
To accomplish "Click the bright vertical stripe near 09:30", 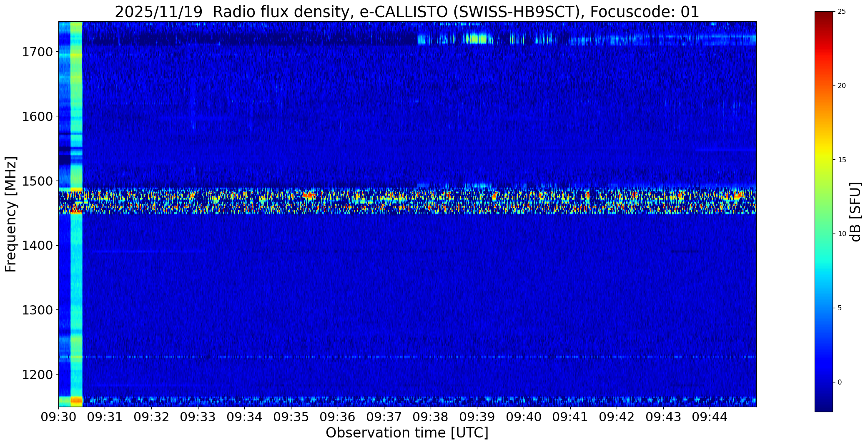I will [76, 214].
